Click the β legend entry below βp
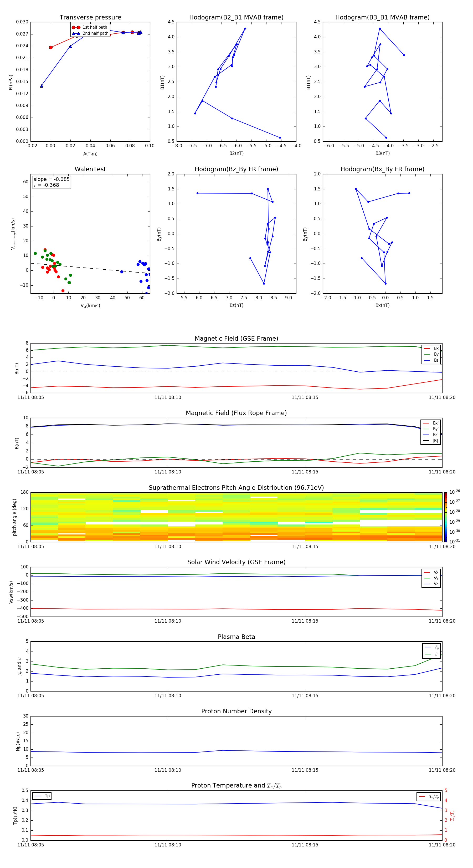This screenshot has height=868, width=473. click(x=431, y=654)
